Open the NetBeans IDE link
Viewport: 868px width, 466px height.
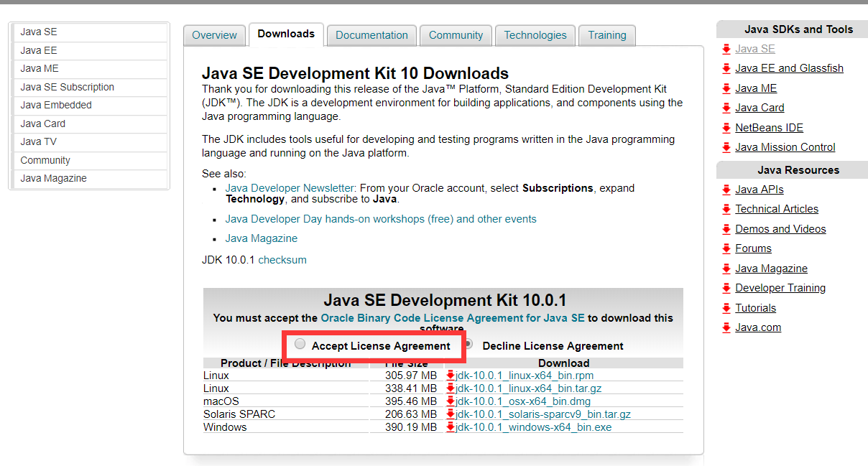(770, 129)
